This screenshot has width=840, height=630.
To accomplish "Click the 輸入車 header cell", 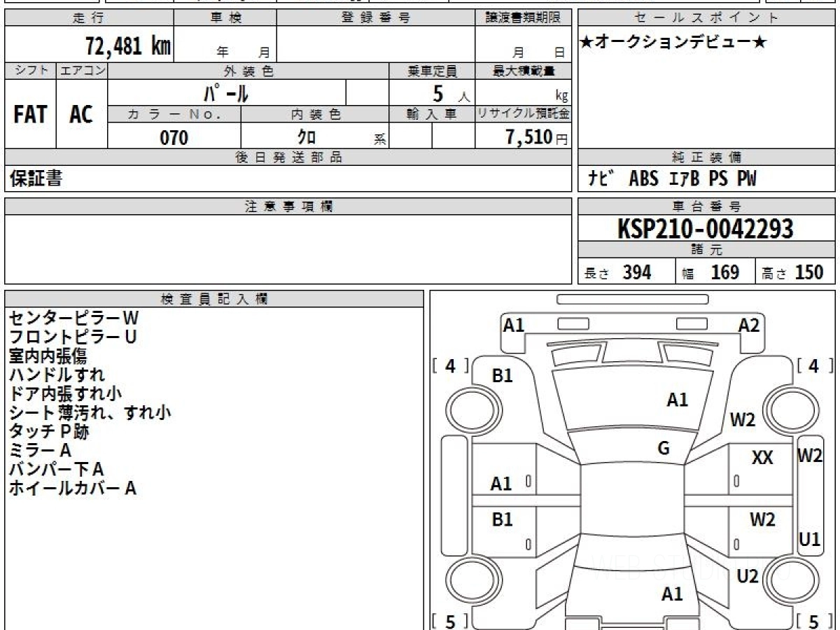I will click(432, 114).
